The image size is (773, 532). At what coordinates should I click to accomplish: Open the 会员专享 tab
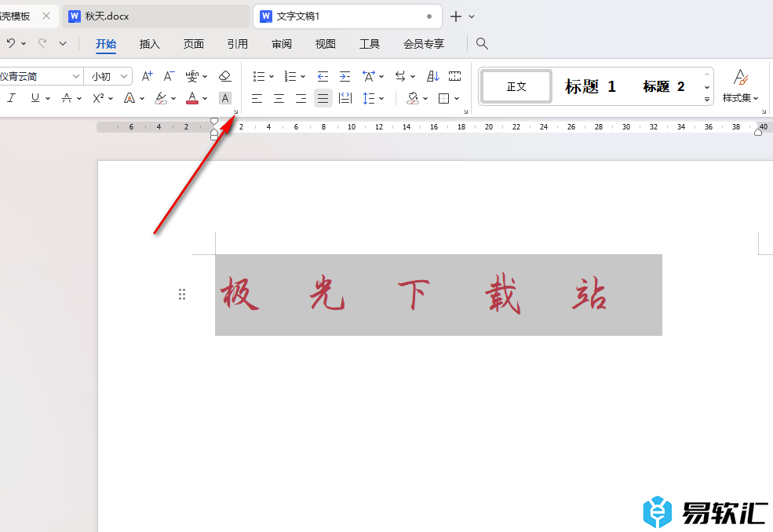(424, 44)
